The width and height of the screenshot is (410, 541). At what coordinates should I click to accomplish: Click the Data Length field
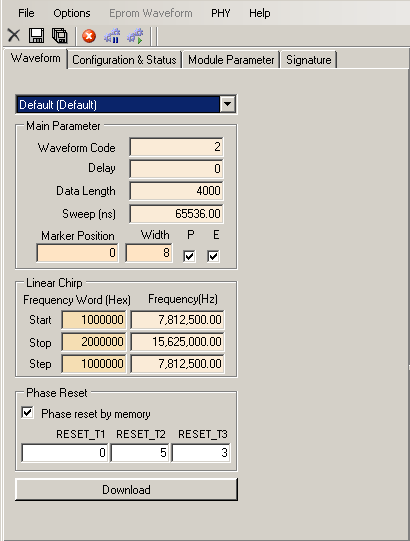click(176, 191)
